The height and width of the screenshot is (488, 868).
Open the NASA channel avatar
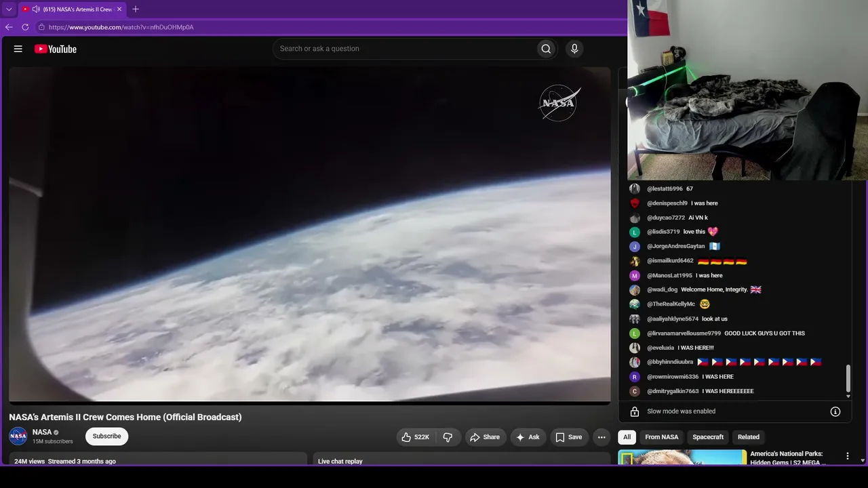(18, 436)
